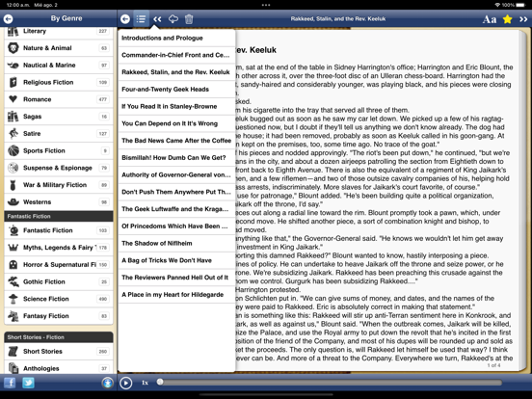Open The Geek Luftwaffe and the Kraga... chapter
The image size is (532, 399).
click(x=176, y=209)
